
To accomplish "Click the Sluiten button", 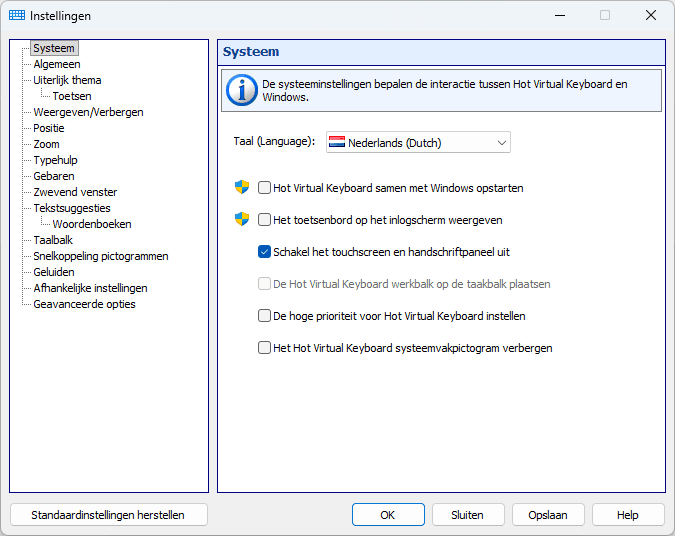I will pyautogui.click(x=468, y=515).
